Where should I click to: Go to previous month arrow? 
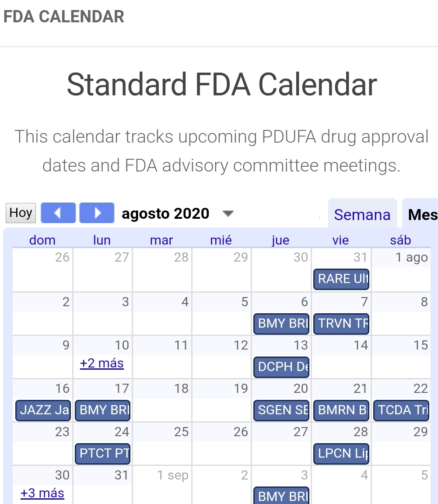pyautogui.click(x=58, y=213)
